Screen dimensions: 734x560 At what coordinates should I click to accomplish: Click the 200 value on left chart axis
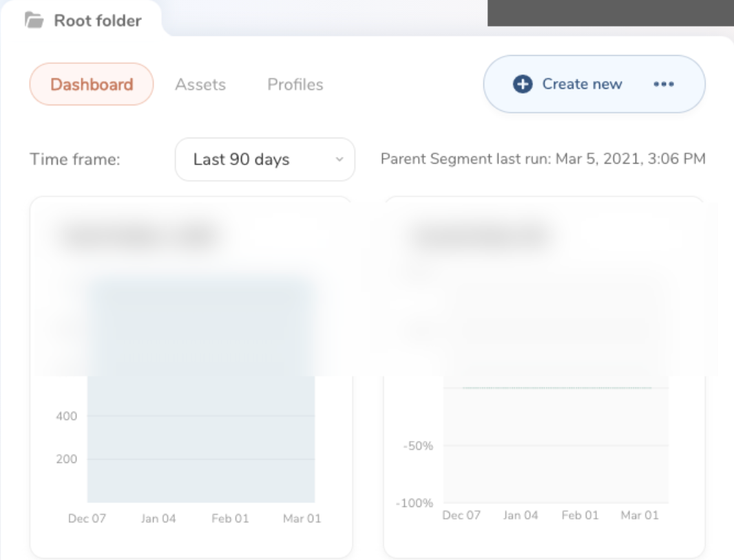point(67,460)
